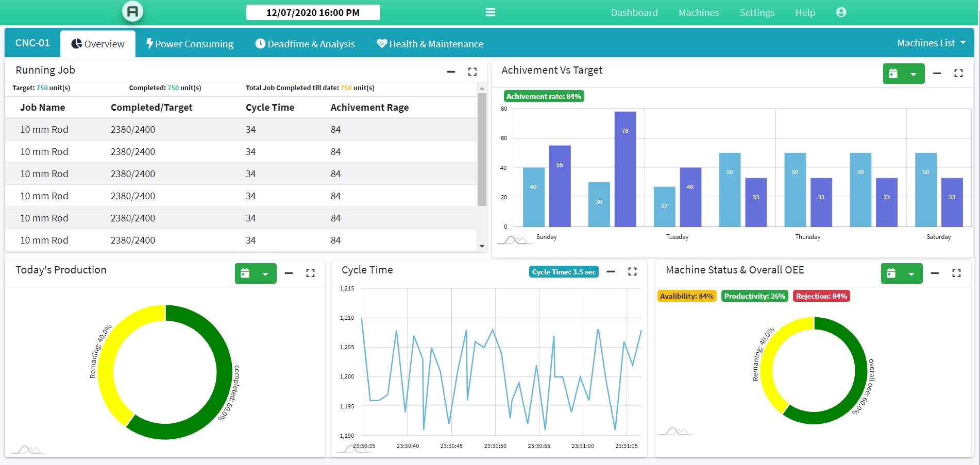Go to the Settings page link

point(756,12)
